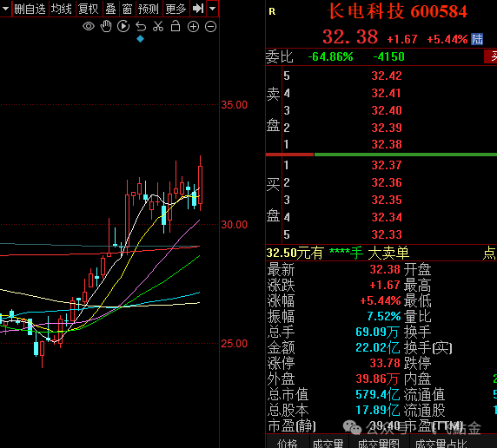
Task: Click the undo arrow icon
Action: tap(141, 27)
